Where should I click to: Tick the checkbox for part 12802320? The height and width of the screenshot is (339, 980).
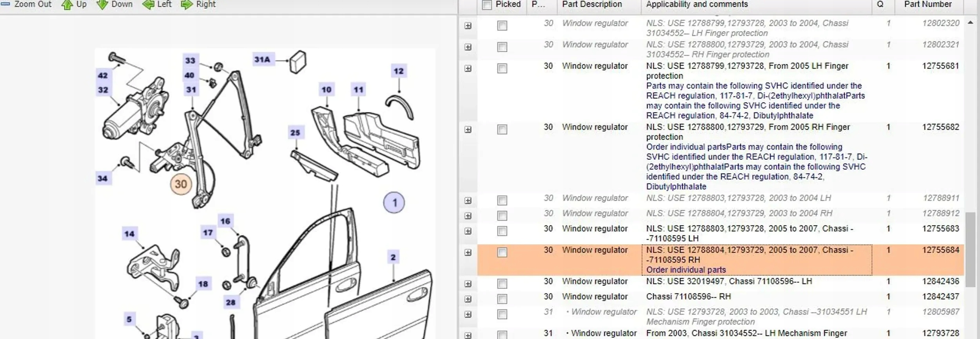pyautogui.click(x=502, y=26)
